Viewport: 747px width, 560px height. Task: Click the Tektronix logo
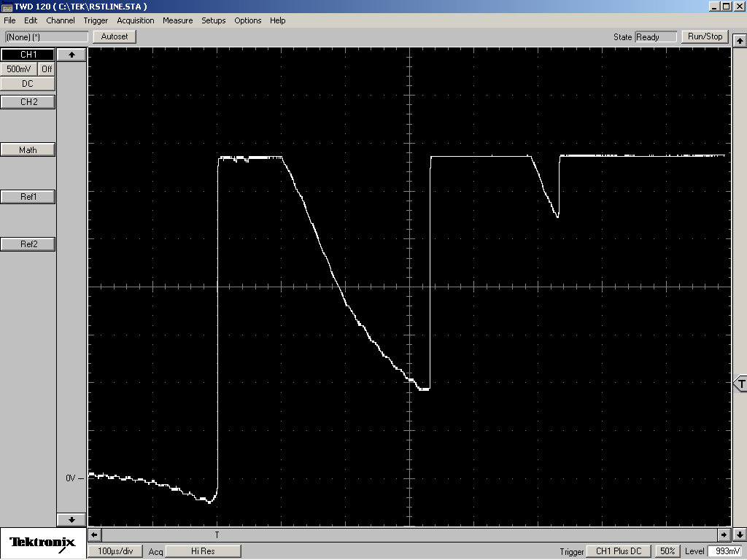43,543
